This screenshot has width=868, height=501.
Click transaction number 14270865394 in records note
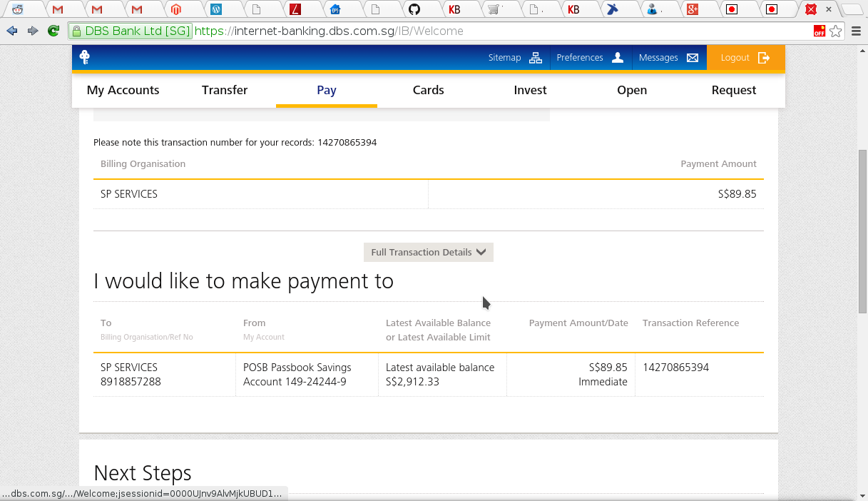coord(347,143)
